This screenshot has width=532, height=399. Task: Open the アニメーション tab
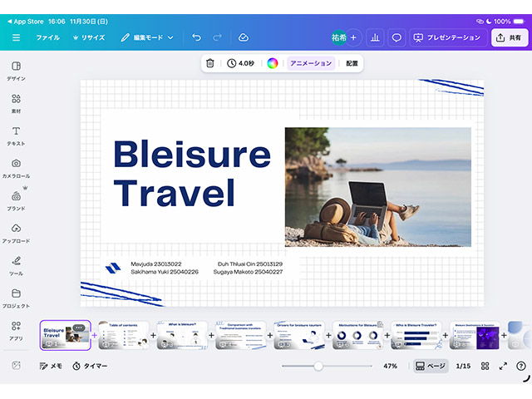(311, 63)
